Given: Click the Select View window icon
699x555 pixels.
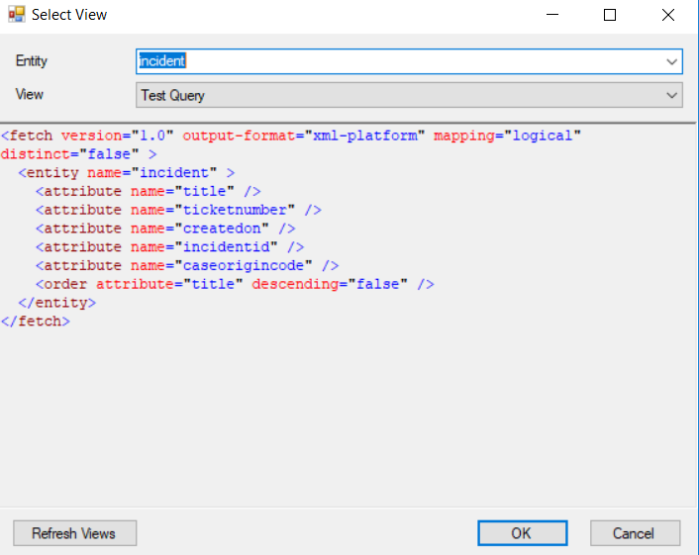Looking at the screenshot, I should pos(16,15).
